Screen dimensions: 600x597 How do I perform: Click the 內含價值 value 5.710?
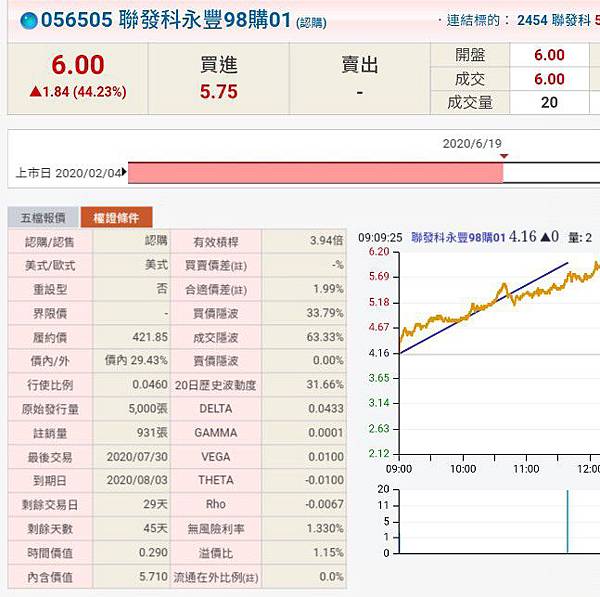coord(153,577)
